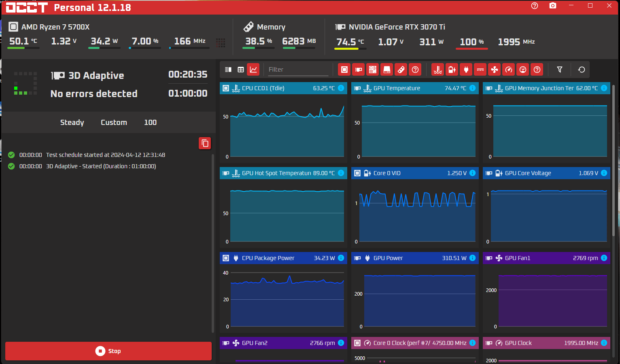
Task: Show info for CPU Package Power graph
Action: (341, 258)
